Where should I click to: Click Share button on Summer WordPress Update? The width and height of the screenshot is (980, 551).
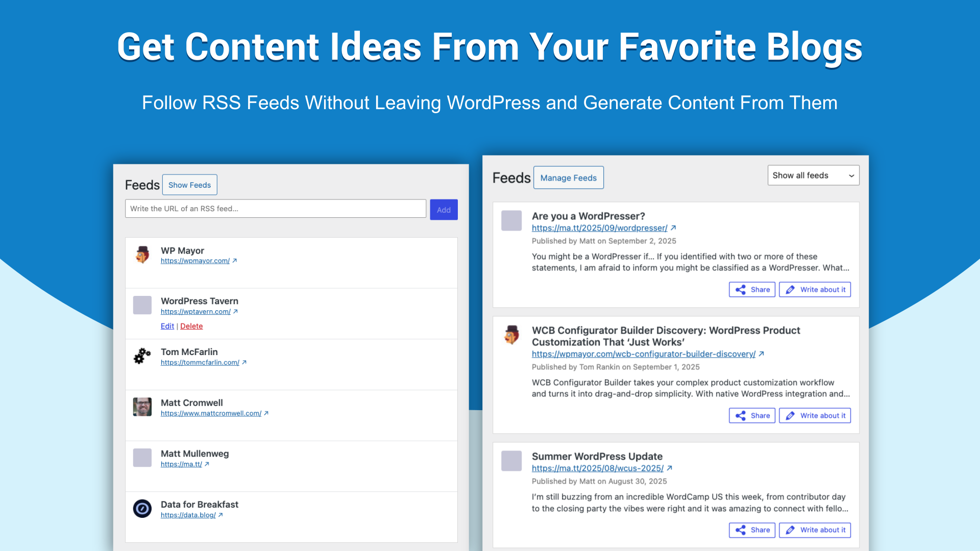[x=752, y=530]
